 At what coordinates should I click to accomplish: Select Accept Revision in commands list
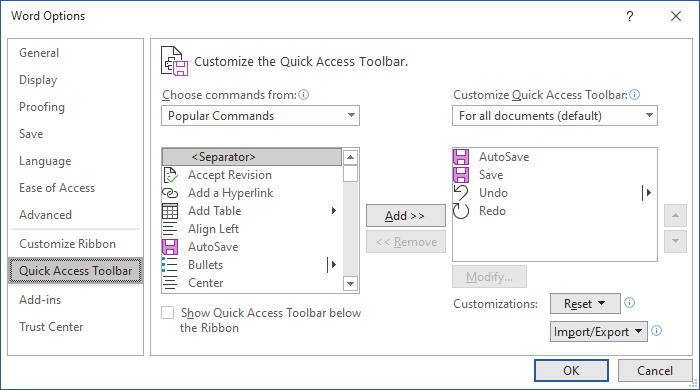[x=252, y=175]
